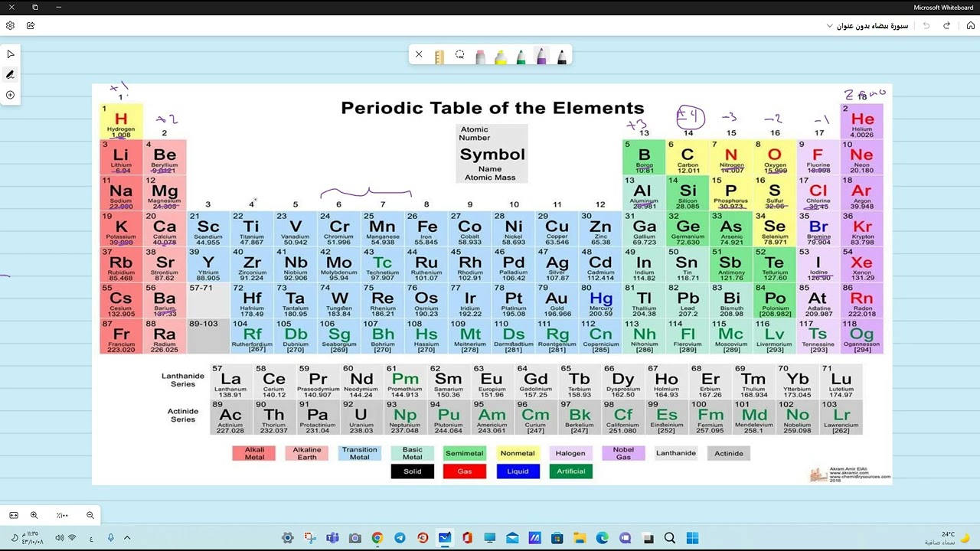
Task: Click the Oganesson (Og) element cell
Action: tap(862, 337)
